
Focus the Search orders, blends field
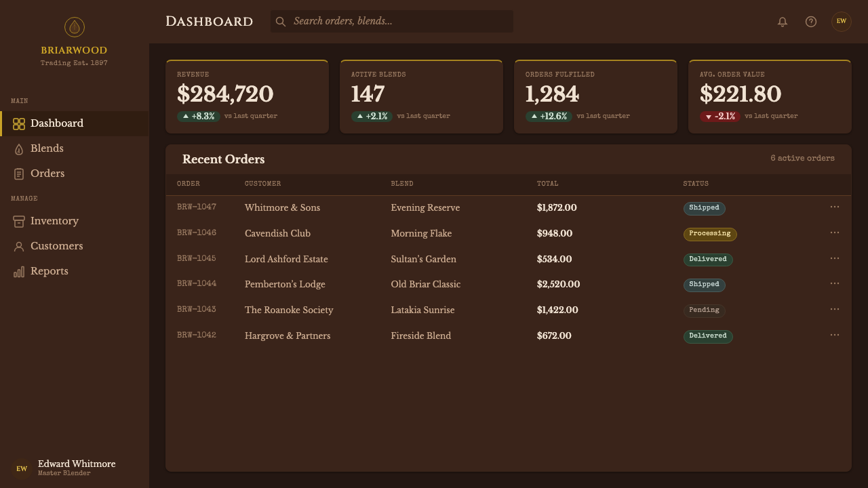(x=392, y=21)
